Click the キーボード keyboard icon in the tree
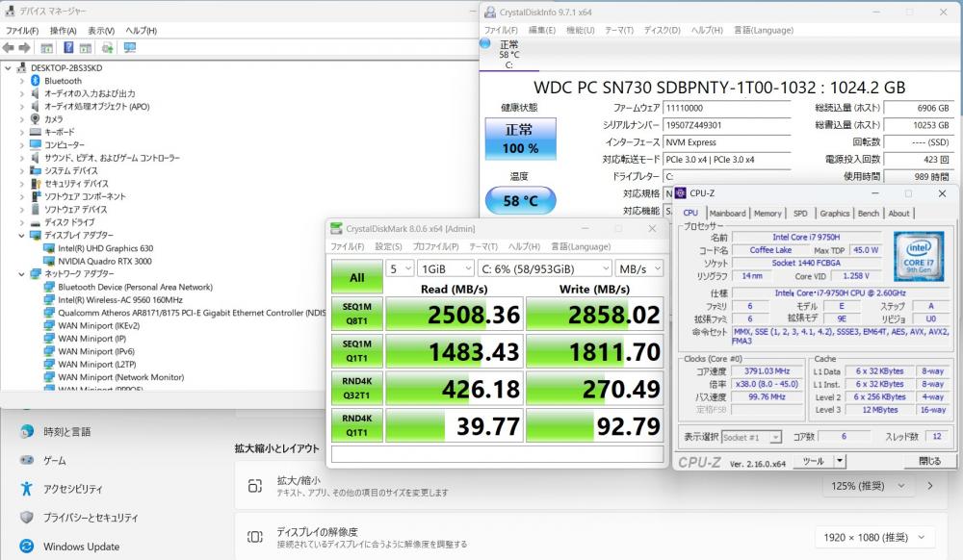Image resolution: width=963 pixels, height=560 pixels. click(36, 132)
